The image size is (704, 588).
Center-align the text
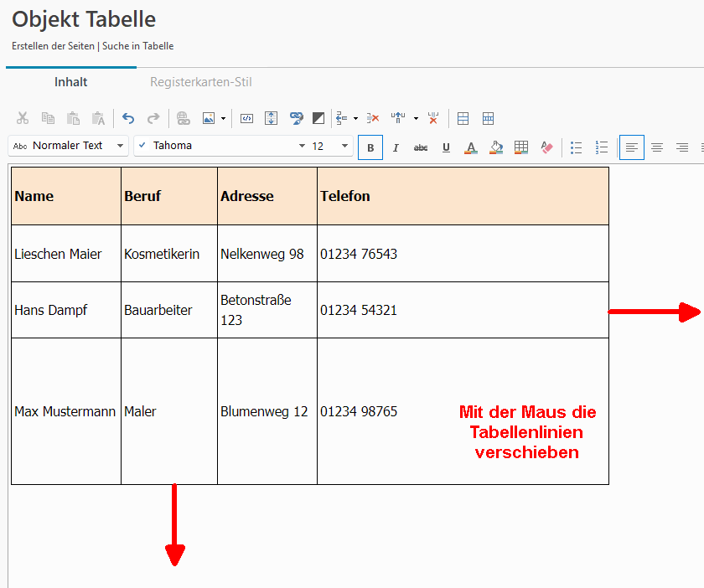[x=657, y=147]
